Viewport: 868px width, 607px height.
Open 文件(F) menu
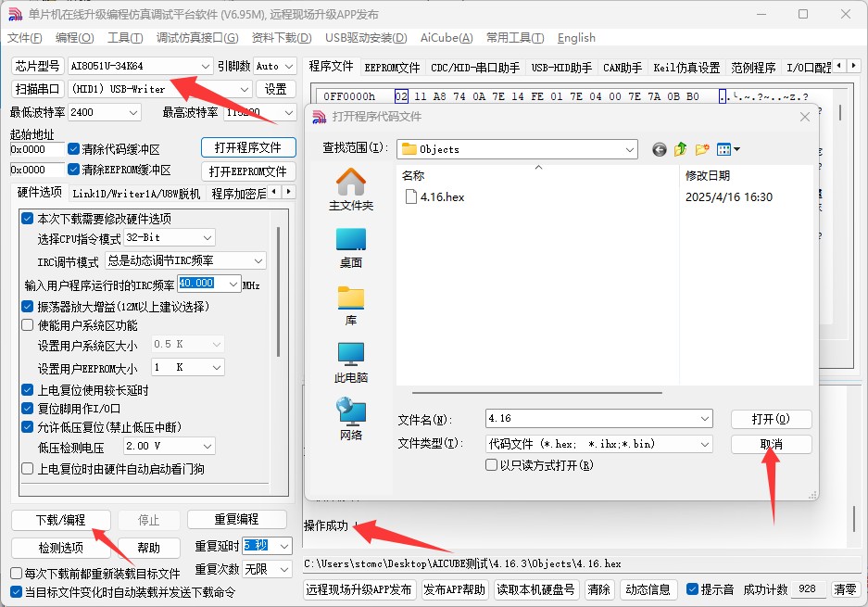pyautogui.click(x=25, y=38)
